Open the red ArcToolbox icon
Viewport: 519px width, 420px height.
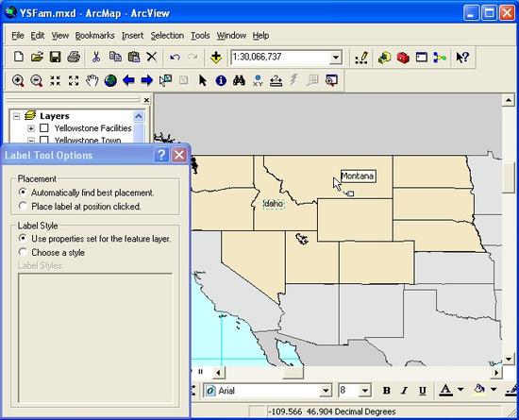[403, 58]
